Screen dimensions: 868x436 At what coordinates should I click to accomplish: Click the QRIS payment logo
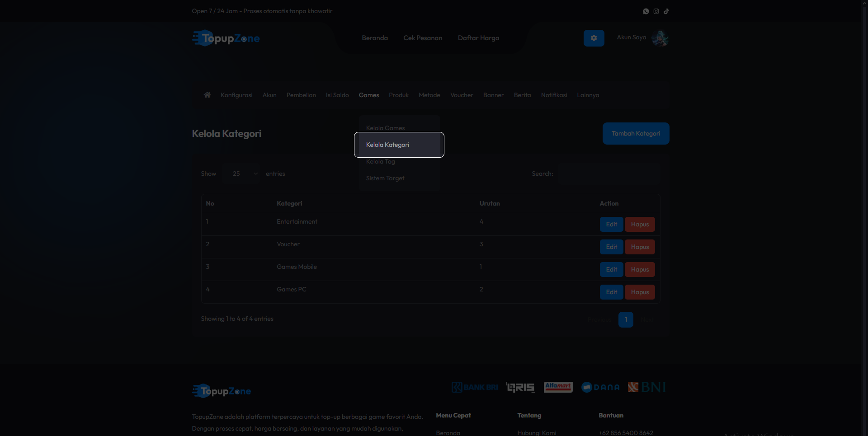tap(521, 387)
